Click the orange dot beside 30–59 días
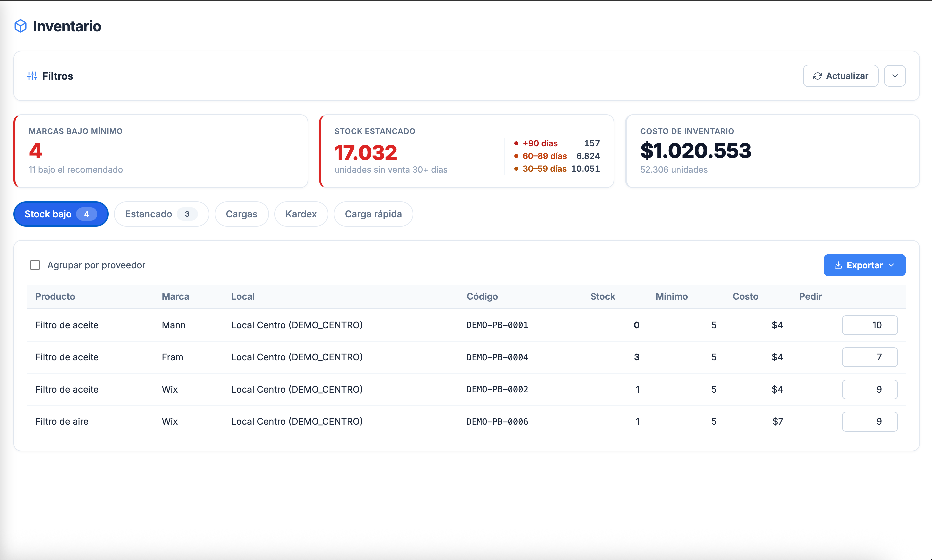Image resolution: width=932 pixels, height=560 pixels. (516, 169)
